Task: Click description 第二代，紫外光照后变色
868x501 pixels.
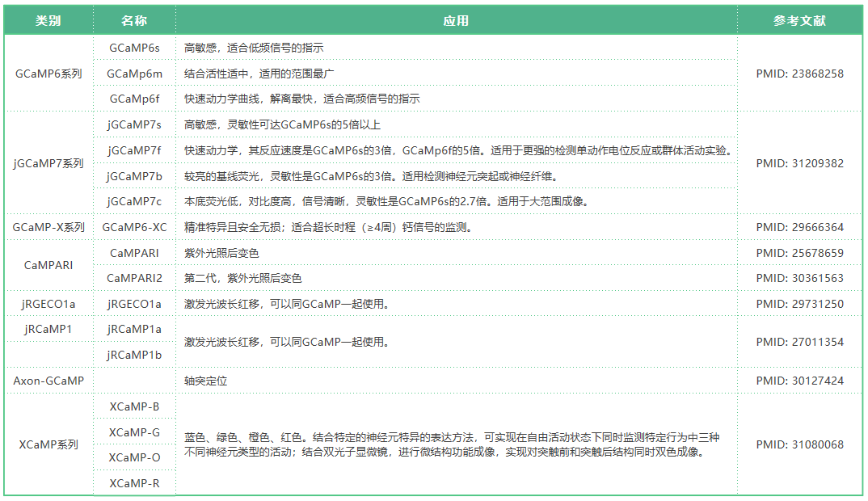Action: 243,278
